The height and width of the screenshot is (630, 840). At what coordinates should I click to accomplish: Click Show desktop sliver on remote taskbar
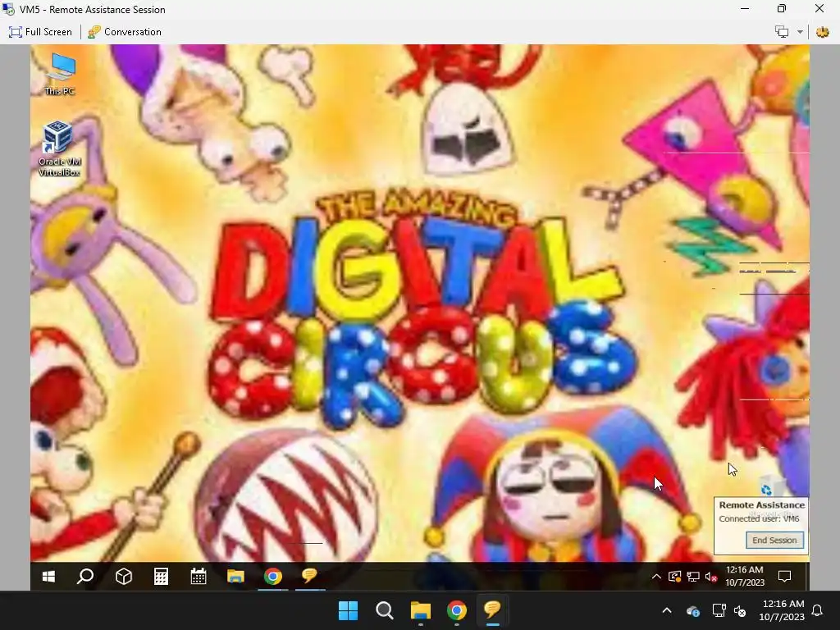[807, 577]
